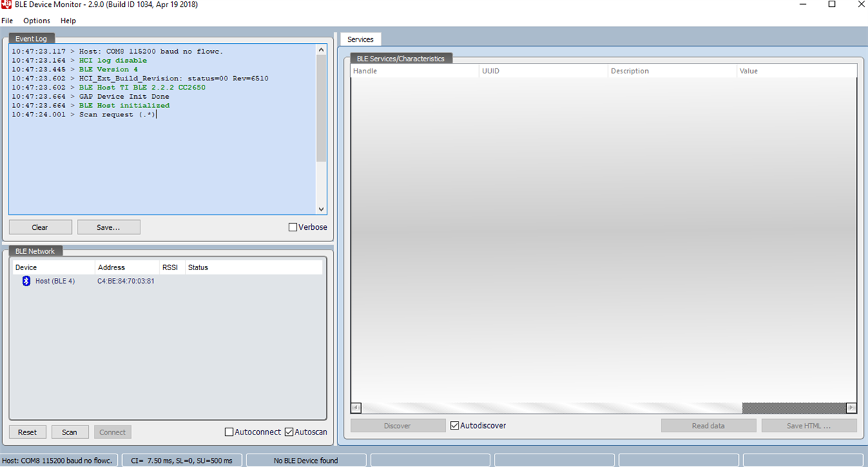This screenshot has height=467, width=868.
Task: Select the Bluetooth icon of Host (BLE 4)
Action: coord(26,281)
